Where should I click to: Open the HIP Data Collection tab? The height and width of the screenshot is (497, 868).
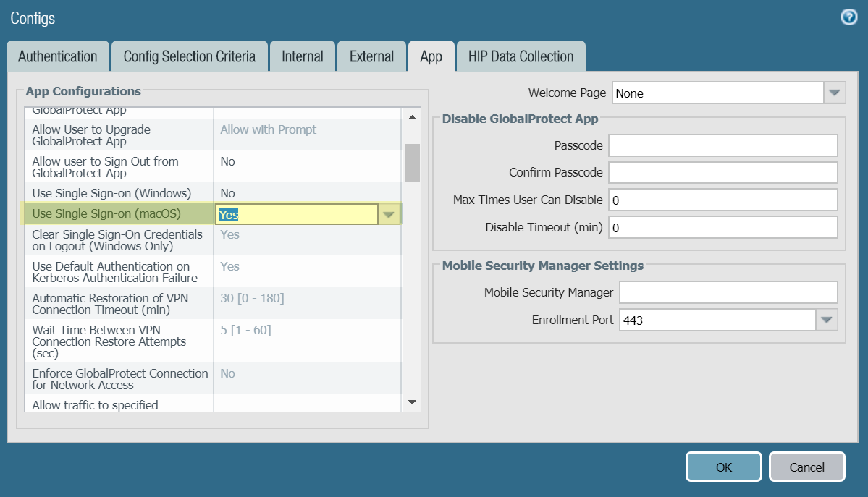point(521,56)
